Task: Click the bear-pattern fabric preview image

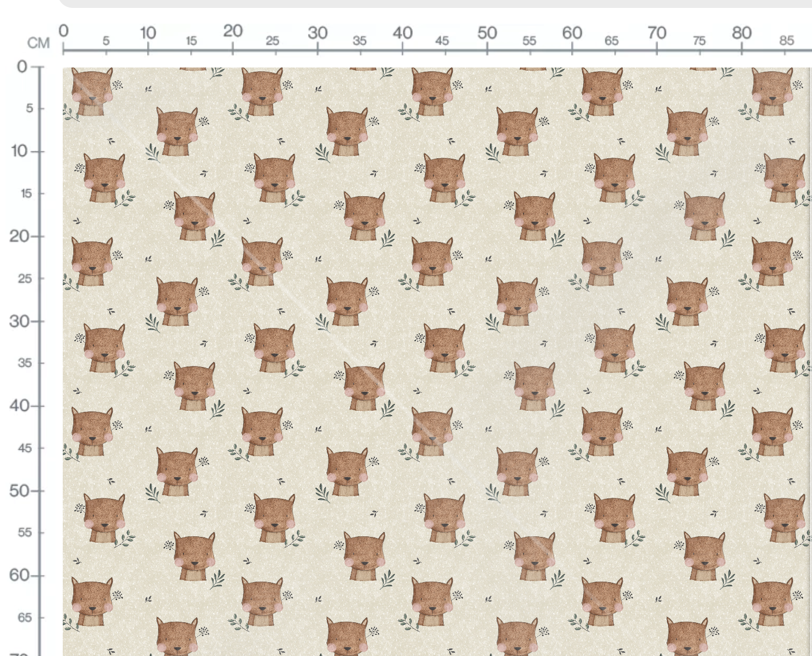Action: click(x=437, y=362)
